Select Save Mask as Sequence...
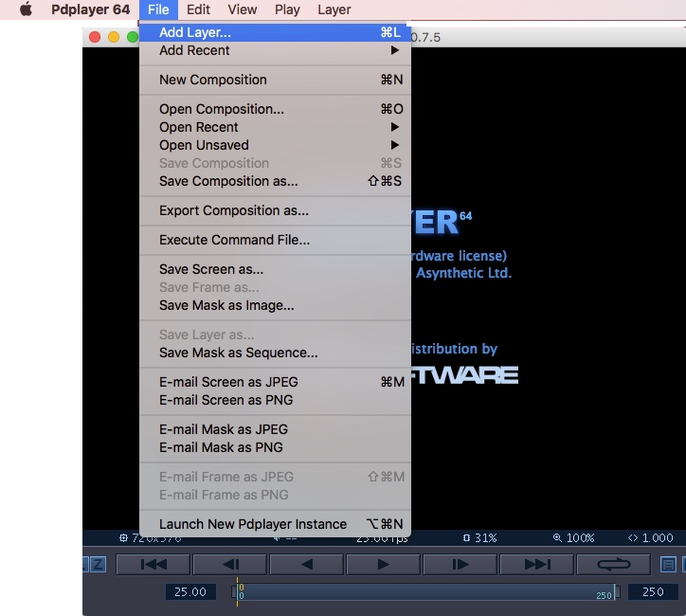Viewport: 686px width, 616px height. coord(275,353)
